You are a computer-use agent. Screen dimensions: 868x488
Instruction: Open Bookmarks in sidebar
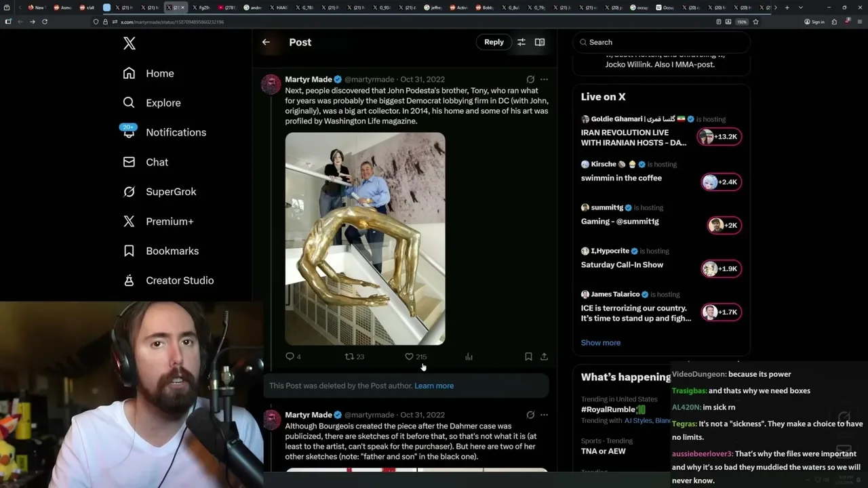pyautogui.click(x=161, y=251)
